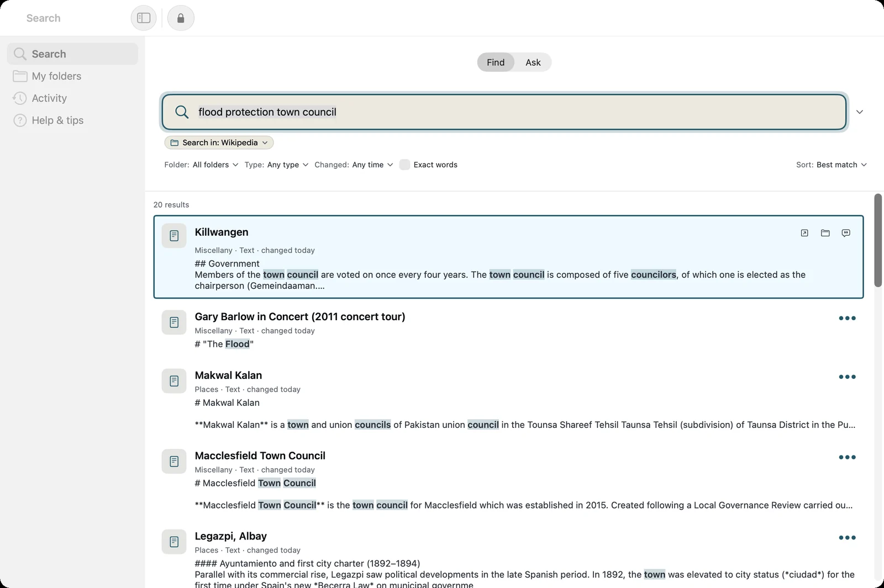This screenshot has height=588, width=884.
Task: Open more options for Macclesfield Town Council
Action: (847, 457)
